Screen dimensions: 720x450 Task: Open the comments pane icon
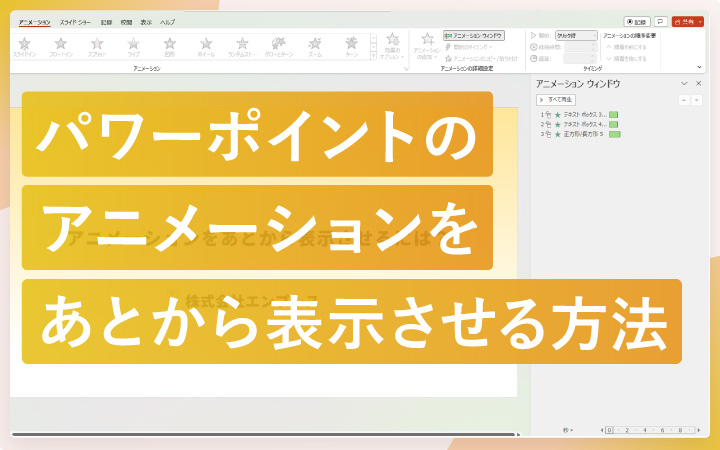[x=661, y=22]
